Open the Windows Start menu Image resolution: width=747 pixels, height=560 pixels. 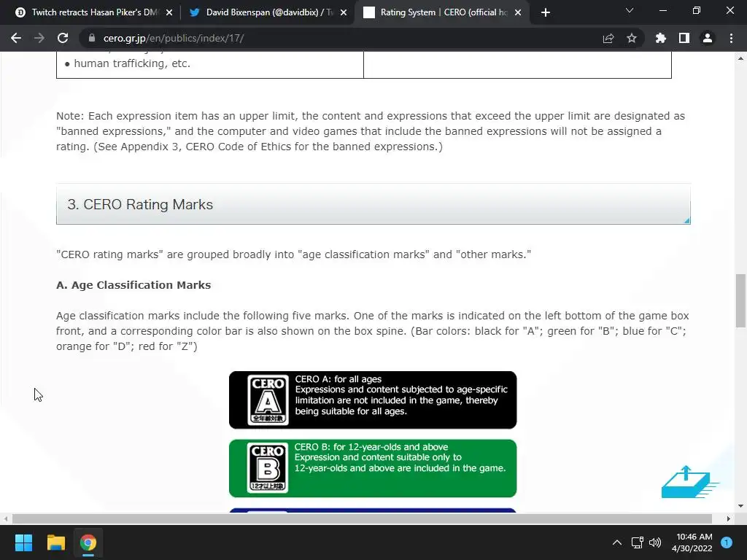(x=23, y=542)
